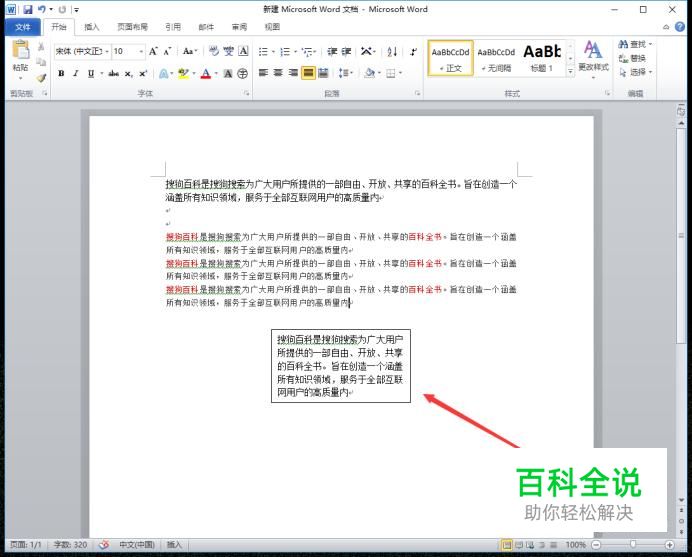Viewport: 692px width, 557px height.
Task: Click the Sort icon in paragraph group
Action: [392, 51]
